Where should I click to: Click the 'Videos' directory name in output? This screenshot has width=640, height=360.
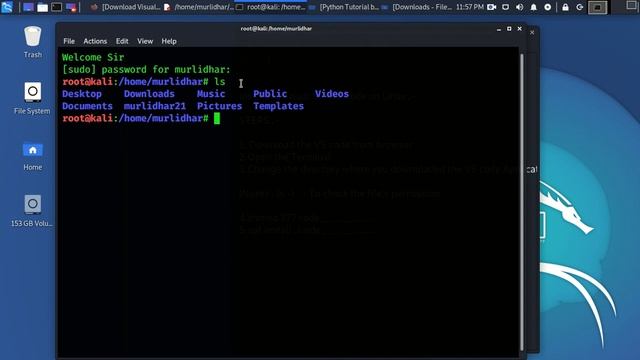click(332, 94)
